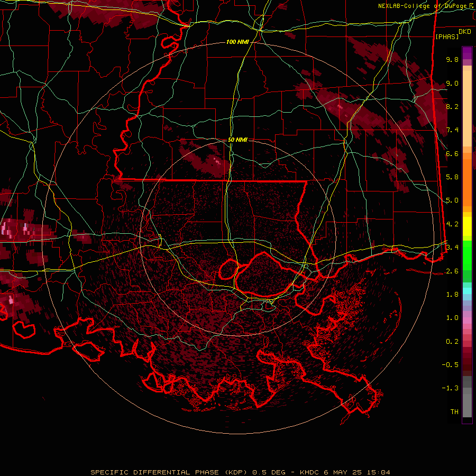Screen dimensions: 476x476
Task: Click the 0.2 value on the color scale
Action: (x=452, y=341)
